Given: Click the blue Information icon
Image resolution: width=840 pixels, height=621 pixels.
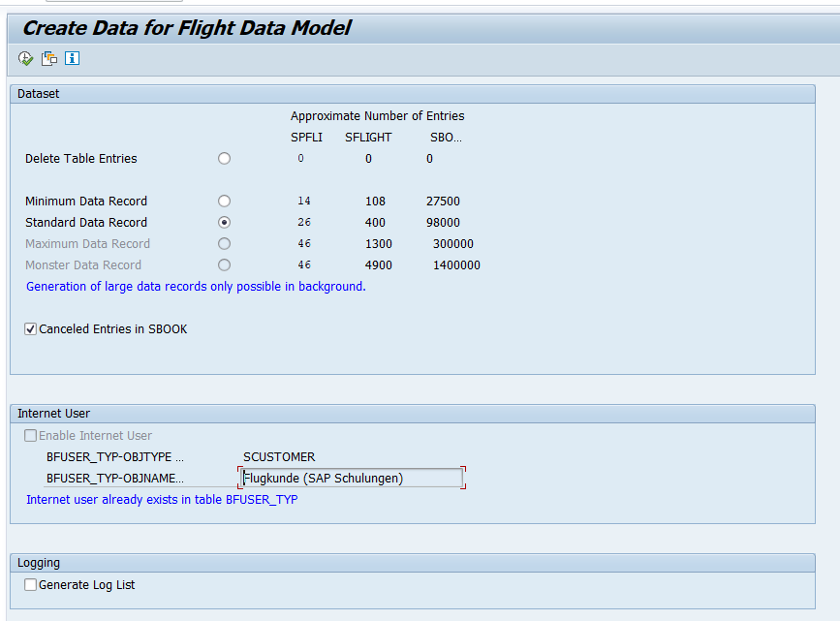Looking at the screenshot, I should click(x=72, y=58).
